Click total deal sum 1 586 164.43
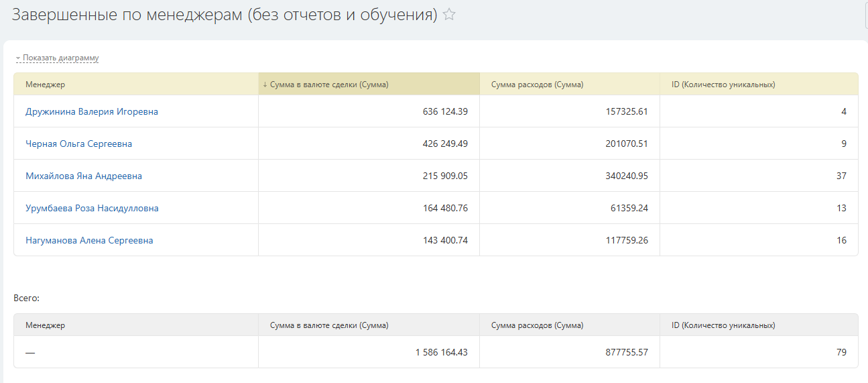The image size is (868, 383). pyautogui.click(x=441, y=352)
